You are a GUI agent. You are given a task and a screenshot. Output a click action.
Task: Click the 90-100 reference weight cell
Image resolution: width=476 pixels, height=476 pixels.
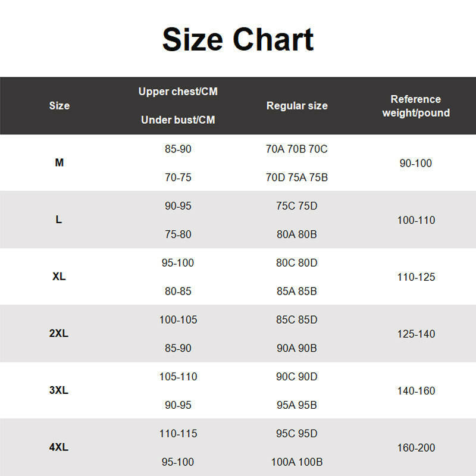click(416, 163)
